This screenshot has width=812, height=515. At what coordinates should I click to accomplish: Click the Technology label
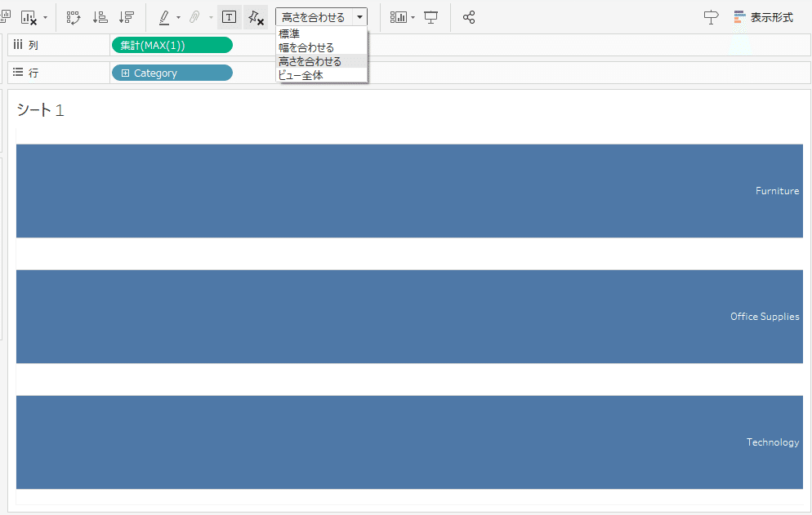click(x=773, y=442)
